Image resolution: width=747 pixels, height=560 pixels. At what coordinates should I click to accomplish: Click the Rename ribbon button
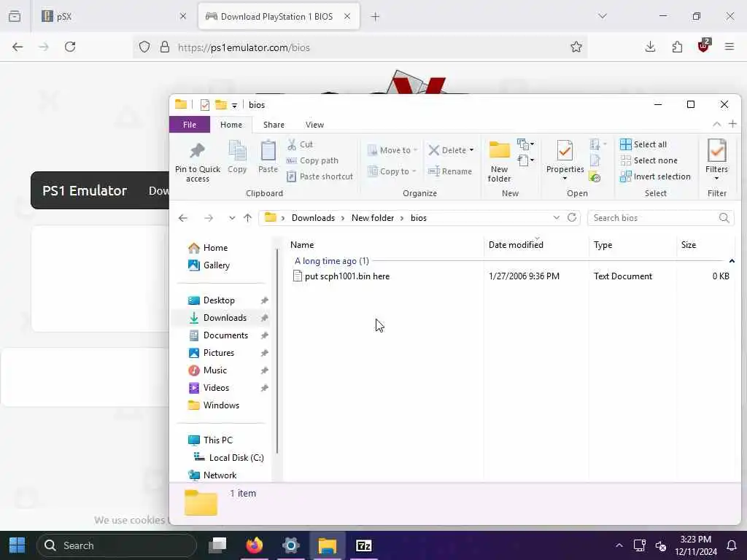point(450,171)
